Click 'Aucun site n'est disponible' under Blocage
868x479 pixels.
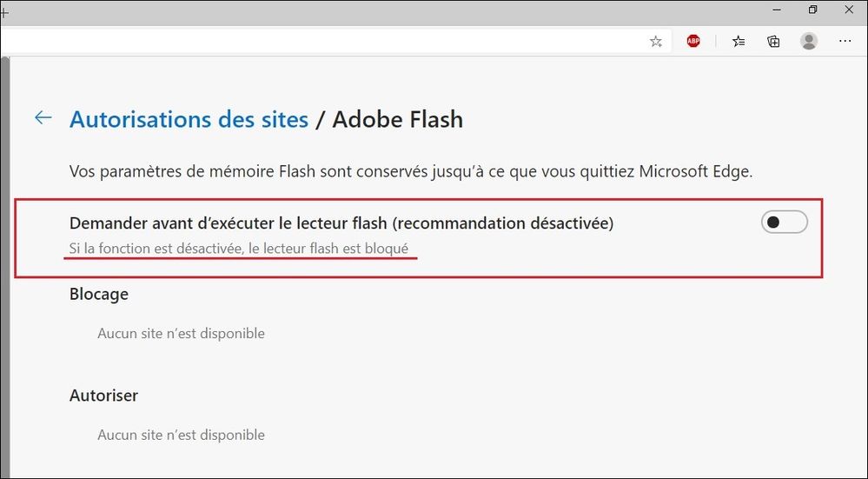pyautogui.click(x=181, y=333)
